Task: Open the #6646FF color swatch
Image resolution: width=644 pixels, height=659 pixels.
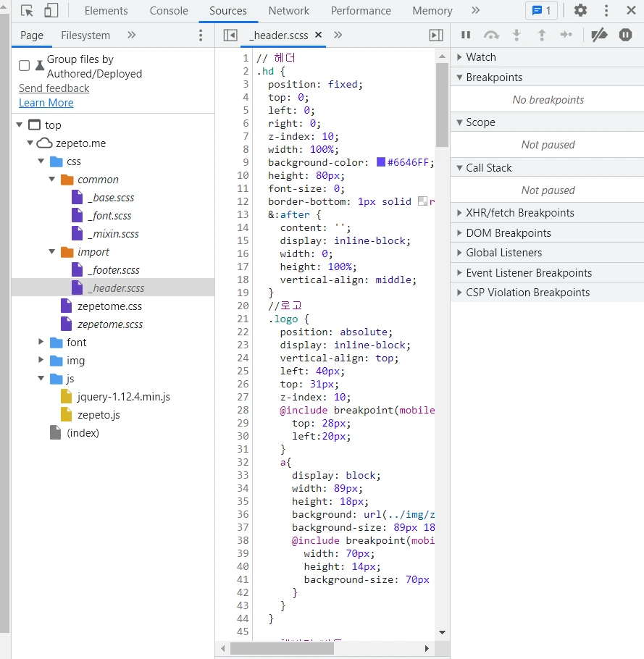Action: point(381,162)
